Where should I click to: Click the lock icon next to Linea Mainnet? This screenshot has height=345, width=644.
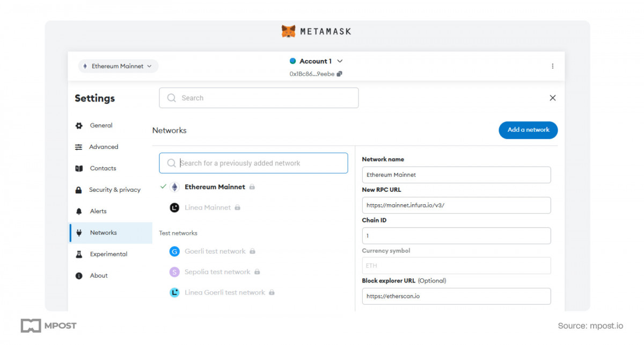(238, 207)
